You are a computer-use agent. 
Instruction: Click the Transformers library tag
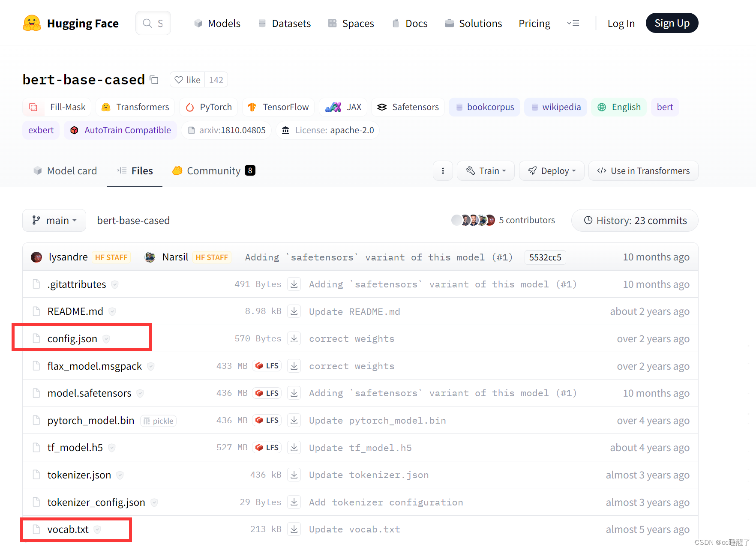(x=135, y=107)
